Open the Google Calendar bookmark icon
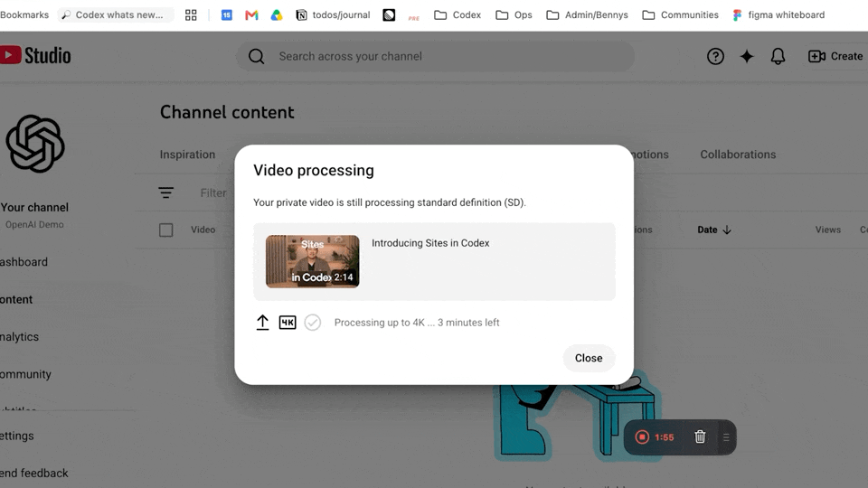The height and width of the screenshot is (488, 868). [x=226, y=15]
